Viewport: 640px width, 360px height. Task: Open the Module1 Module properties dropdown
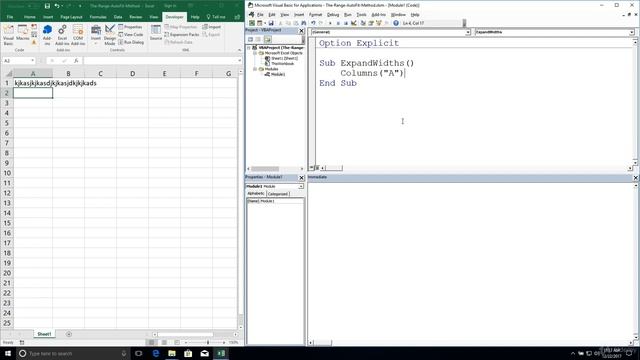click(x=301, y=186)
